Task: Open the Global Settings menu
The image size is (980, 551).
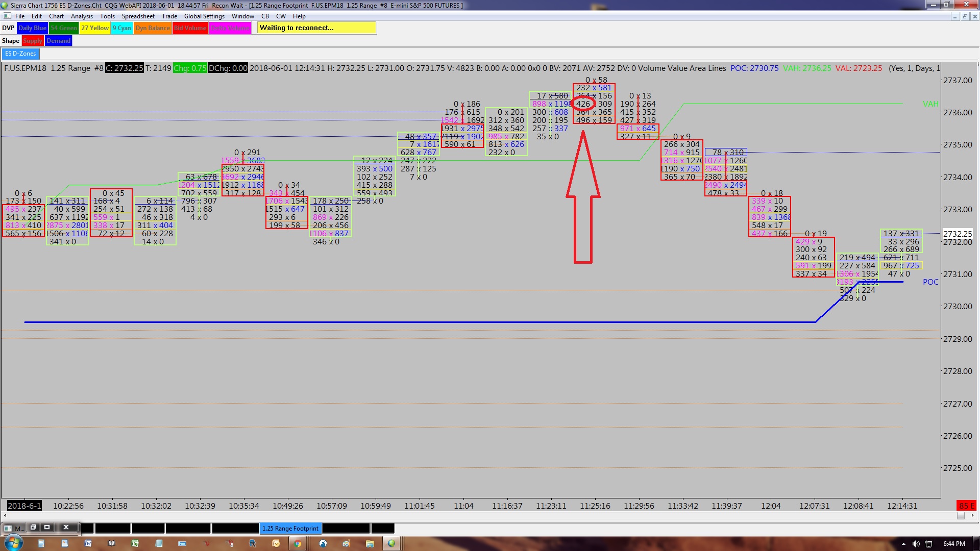Action: pos(204,16)
